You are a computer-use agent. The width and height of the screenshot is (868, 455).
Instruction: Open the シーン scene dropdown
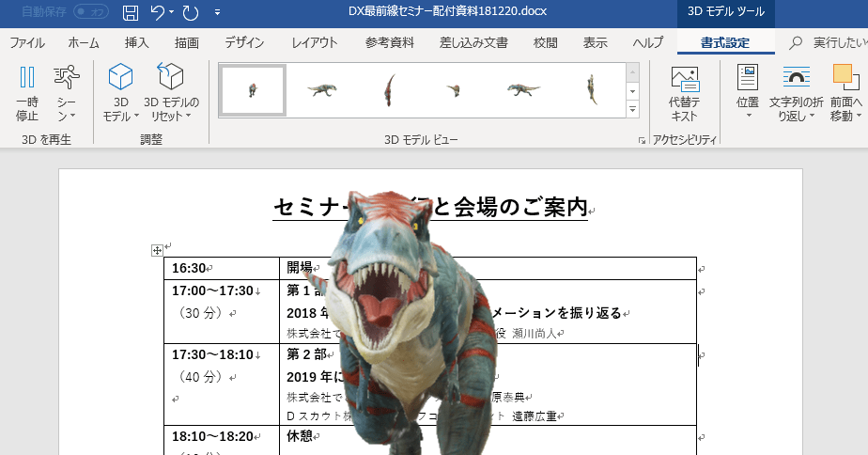point(67,93)
